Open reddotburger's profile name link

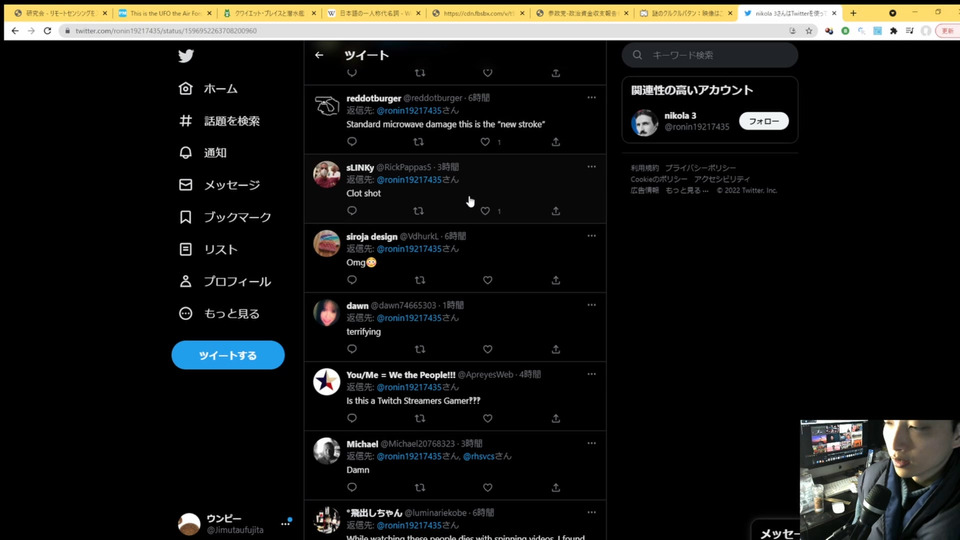click(x=373, y=98)
